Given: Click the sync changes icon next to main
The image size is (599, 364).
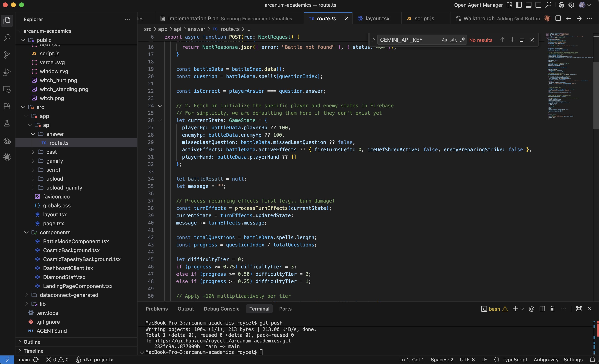Looking at the screenshot, I should click(x=36, y=360).
